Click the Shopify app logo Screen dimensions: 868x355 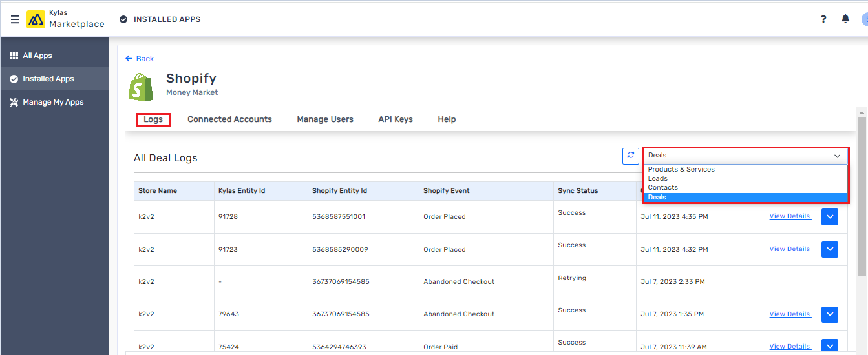point(142,87)
